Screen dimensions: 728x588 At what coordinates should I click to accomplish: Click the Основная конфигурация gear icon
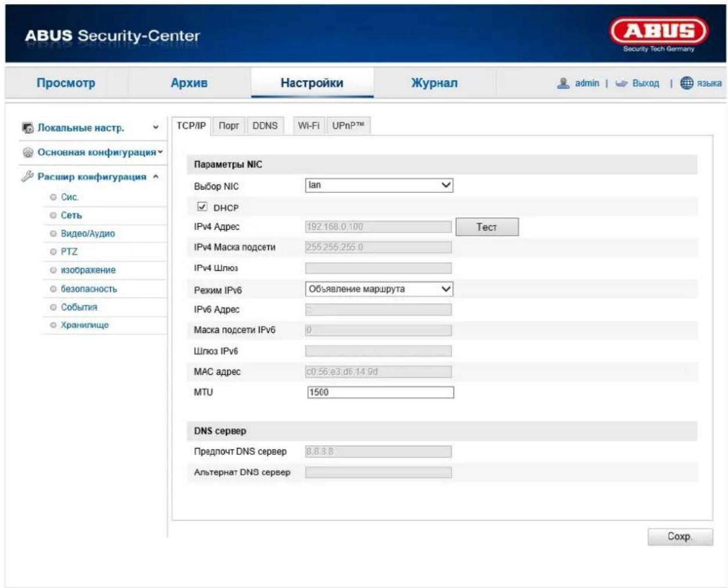point(27,152)
